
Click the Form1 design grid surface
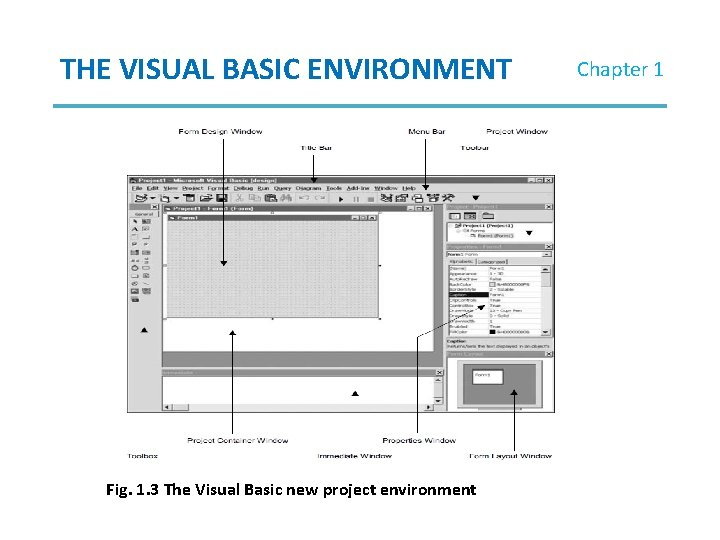click(x=273, y=269)
